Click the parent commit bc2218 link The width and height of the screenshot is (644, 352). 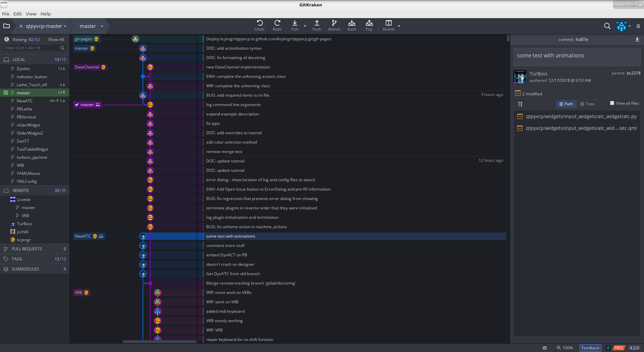click(634, 73)
